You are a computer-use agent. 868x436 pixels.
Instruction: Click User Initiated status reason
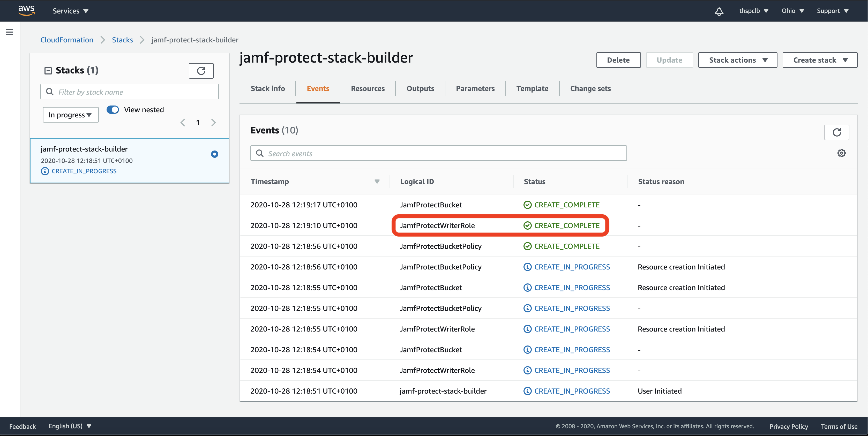click(x=660, y=391)
